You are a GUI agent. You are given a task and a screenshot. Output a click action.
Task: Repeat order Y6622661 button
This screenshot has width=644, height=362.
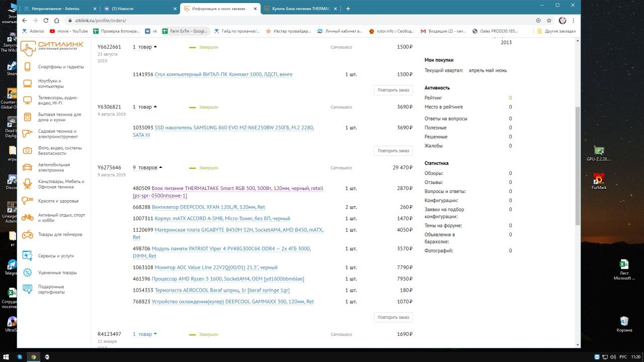tap(393, 90)
